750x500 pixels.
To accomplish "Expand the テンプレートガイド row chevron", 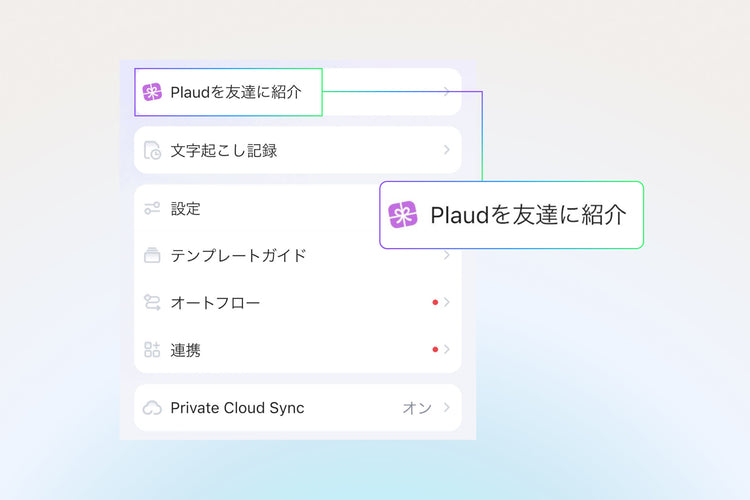I will click(447, 255).
